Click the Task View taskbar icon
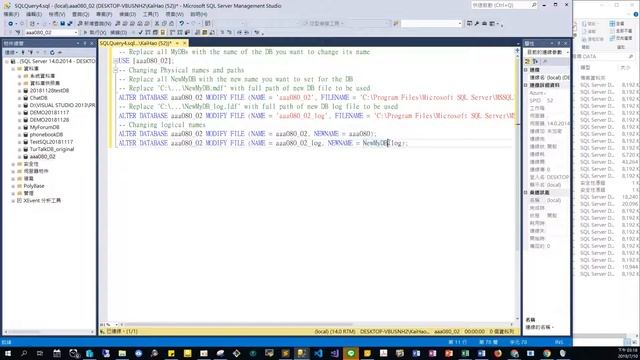640x360 pixels. (40, 353)
